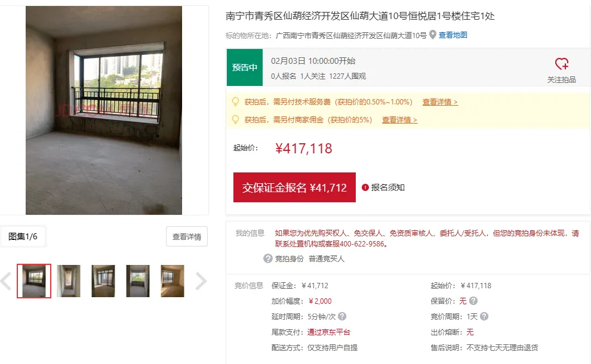The width and height of the screenshot is (591, 364).
Task: Click 交保证金报名 ¥41,712 red button
Action: (x=294, y=187)
